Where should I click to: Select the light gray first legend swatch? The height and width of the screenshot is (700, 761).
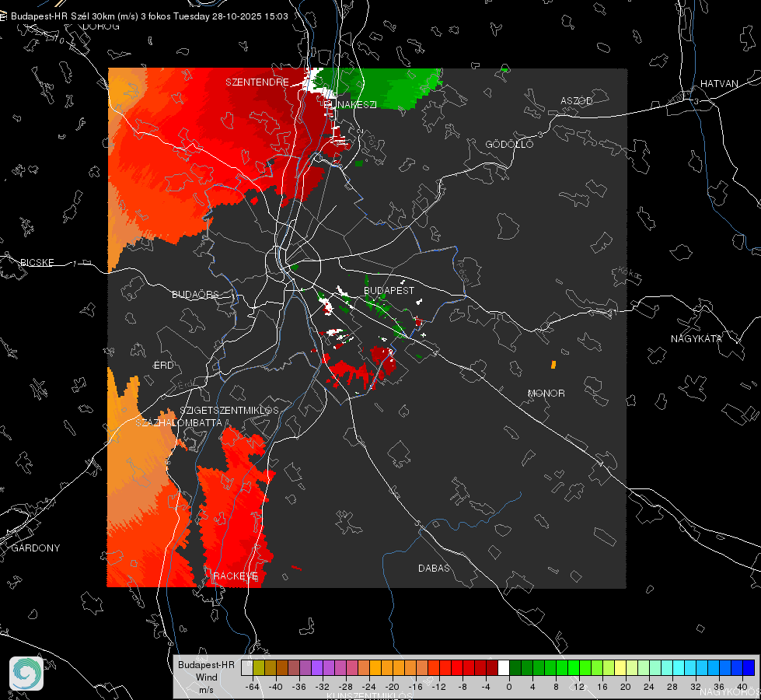coord(247,667)
